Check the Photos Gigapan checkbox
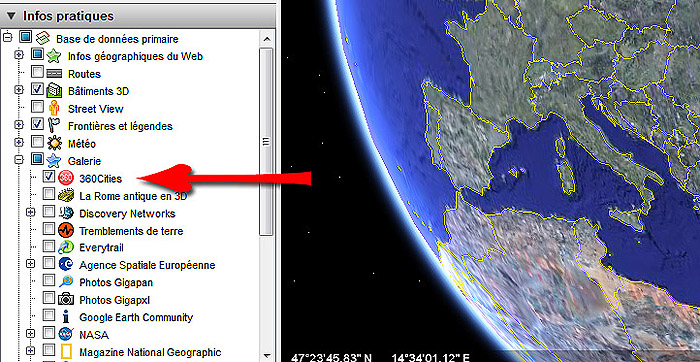 coord(49,282)
